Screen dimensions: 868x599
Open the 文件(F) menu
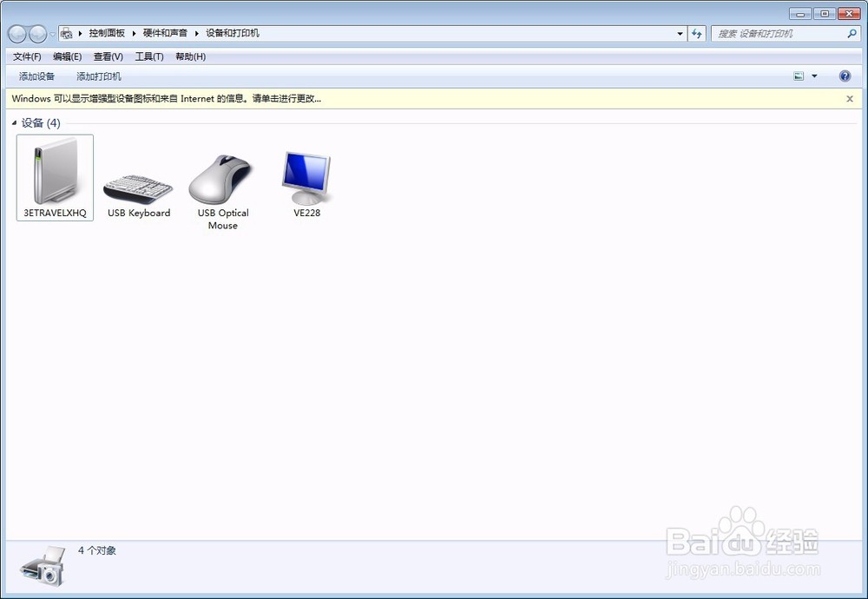27,56
